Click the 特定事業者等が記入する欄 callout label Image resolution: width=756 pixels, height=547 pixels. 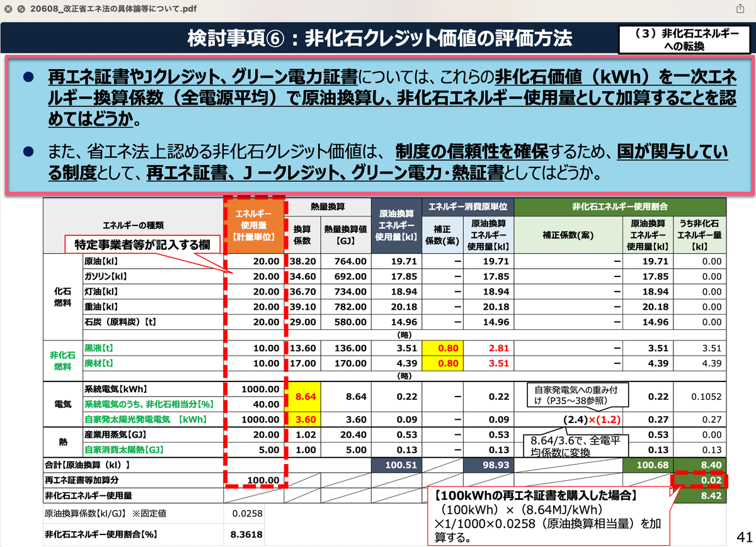click(144, 245)
